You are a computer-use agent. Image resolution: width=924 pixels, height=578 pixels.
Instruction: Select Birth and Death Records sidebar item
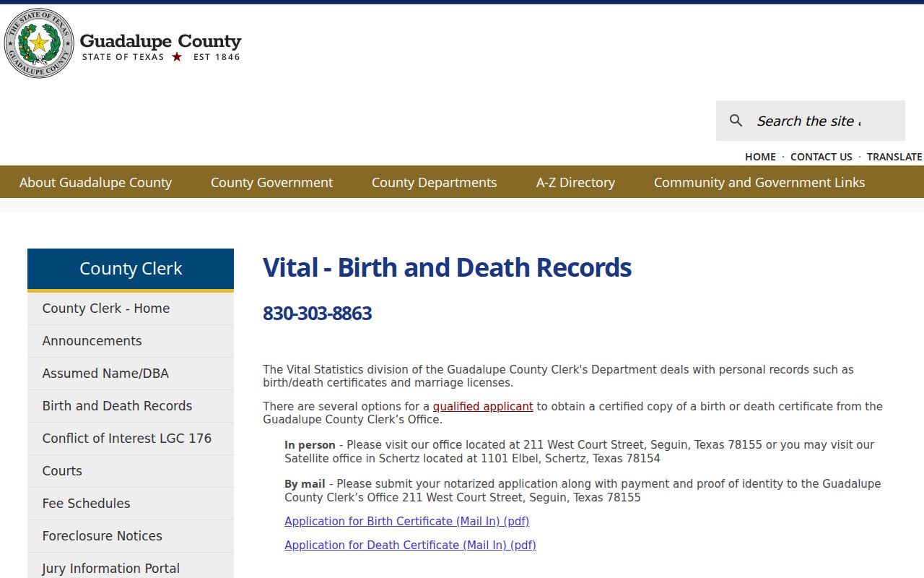131,406
